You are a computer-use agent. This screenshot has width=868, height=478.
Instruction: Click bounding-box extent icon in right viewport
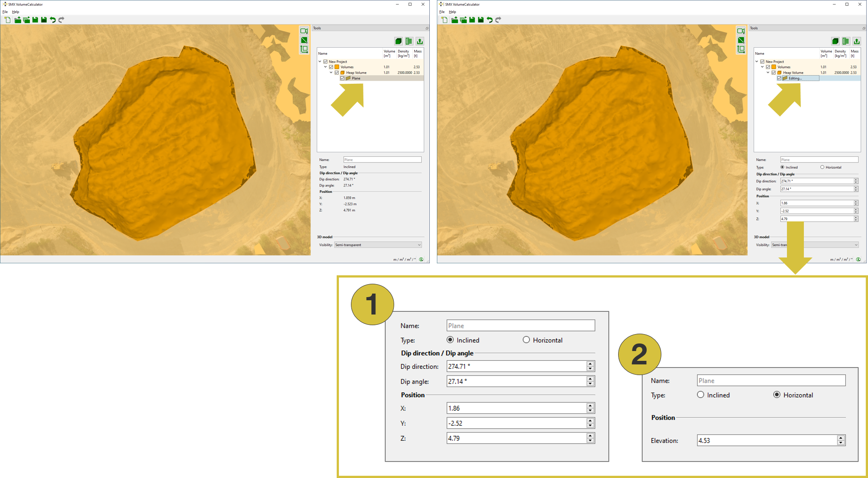pyautogui.click(x=741, y=49)
